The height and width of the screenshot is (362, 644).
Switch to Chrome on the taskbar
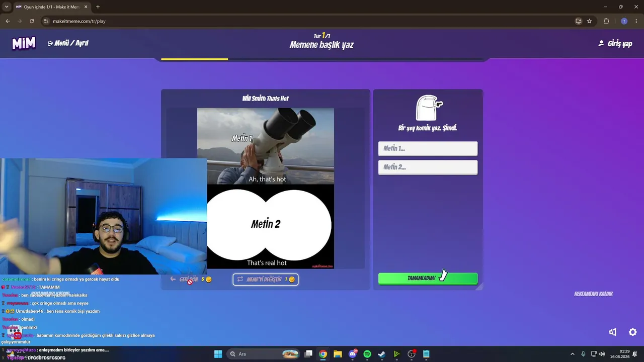pyautogui.click(x=323, y=354)
